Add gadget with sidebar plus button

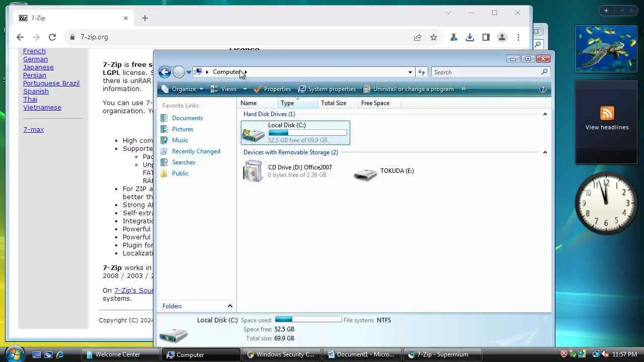(606, 11)
